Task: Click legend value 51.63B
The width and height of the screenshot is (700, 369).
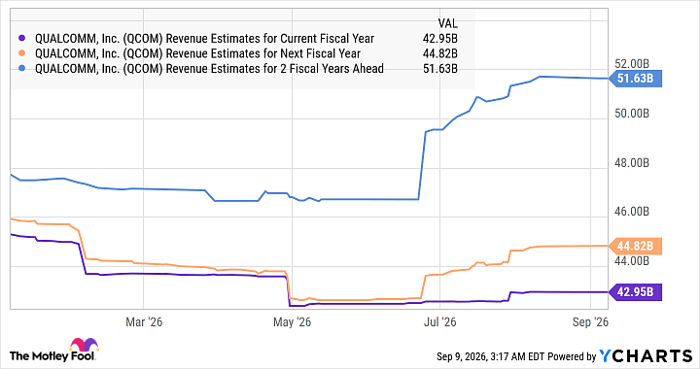Action: [x=440, y=69]
